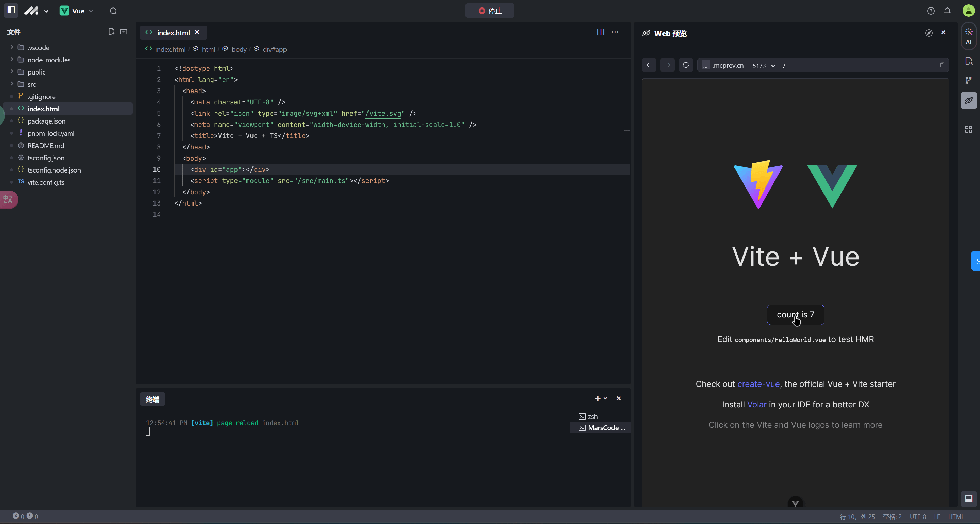Click the compass icon in Web preview header

[x=929, y=33]
